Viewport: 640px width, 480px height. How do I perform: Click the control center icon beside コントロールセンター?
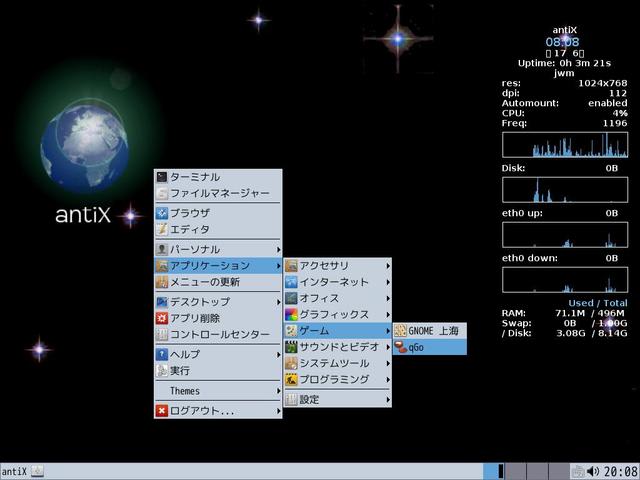(162, 335)
